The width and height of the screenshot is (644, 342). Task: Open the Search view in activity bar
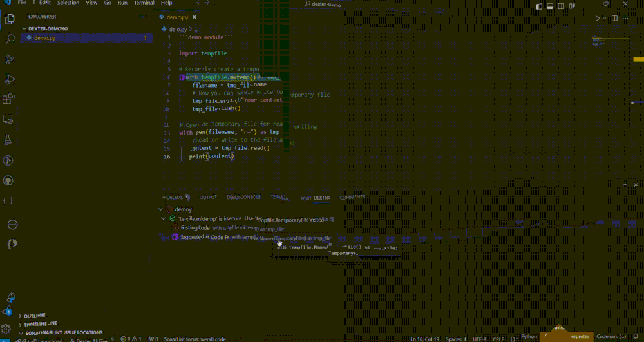coord(10,39)
